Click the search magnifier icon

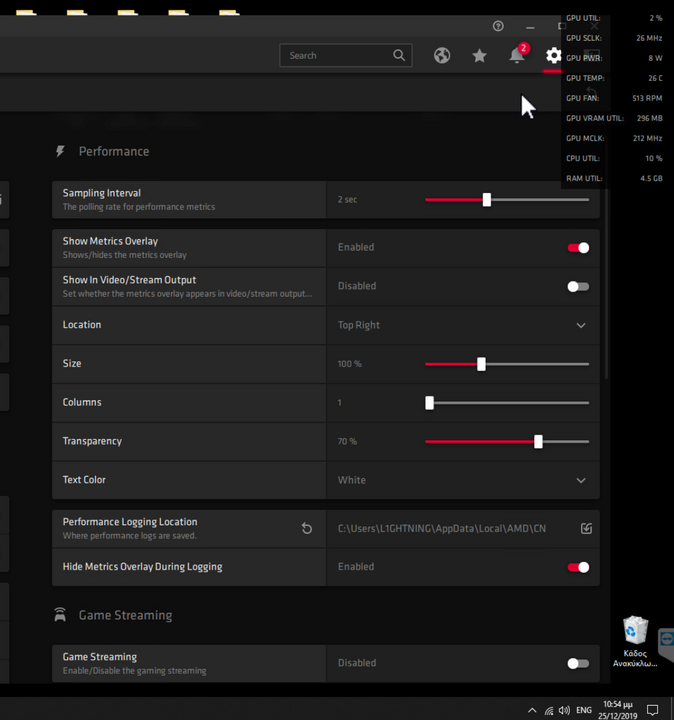(x=399, y=56)
